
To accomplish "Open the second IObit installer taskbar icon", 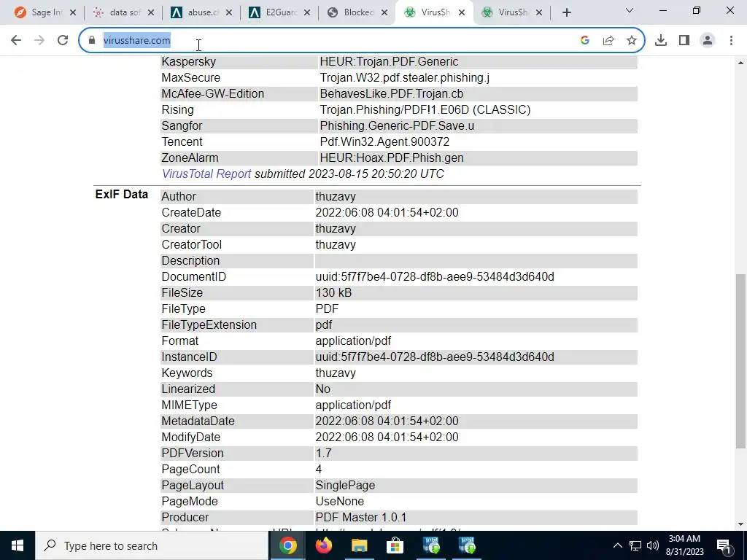I will tap(467, 545).
